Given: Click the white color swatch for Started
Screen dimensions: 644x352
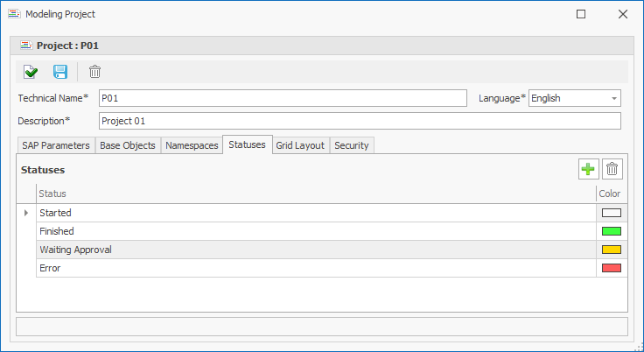Looking at the screenshot, I should (x=612, y=213).
